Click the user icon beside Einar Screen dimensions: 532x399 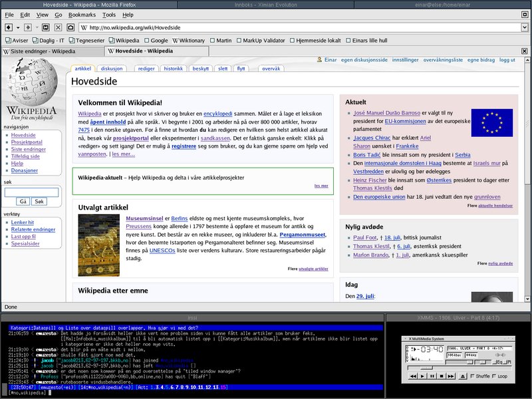point(319,60)
